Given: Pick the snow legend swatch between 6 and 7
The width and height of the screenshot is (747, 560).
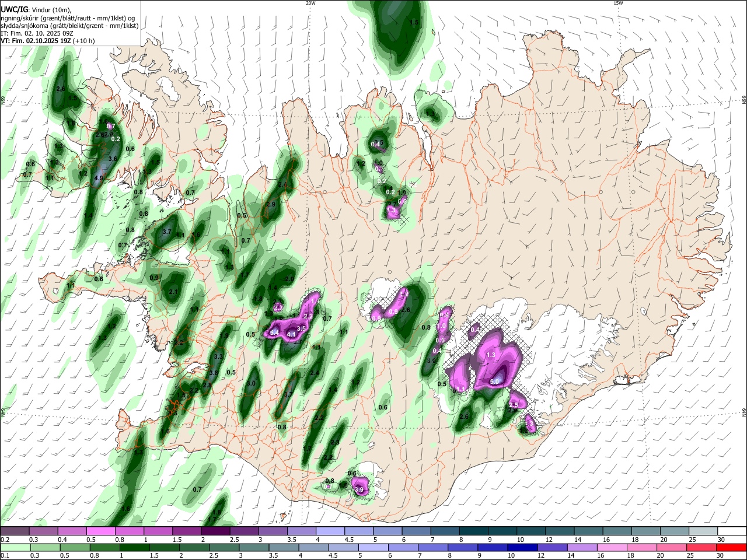Looking at the screenshot, I should click(417, 531).
